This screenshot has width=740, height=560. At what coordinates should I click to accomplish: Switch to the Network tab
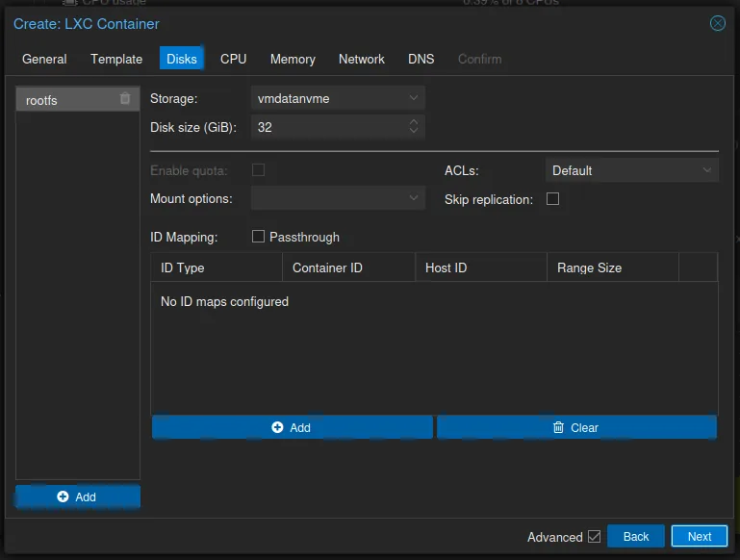pyautogui.click(x=362, y=59)
